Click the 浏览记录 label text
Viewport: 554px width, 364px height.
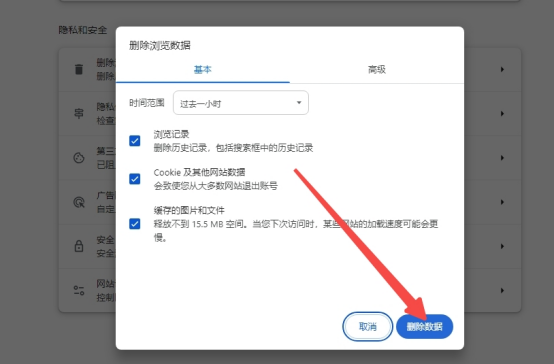coord(171,134)
